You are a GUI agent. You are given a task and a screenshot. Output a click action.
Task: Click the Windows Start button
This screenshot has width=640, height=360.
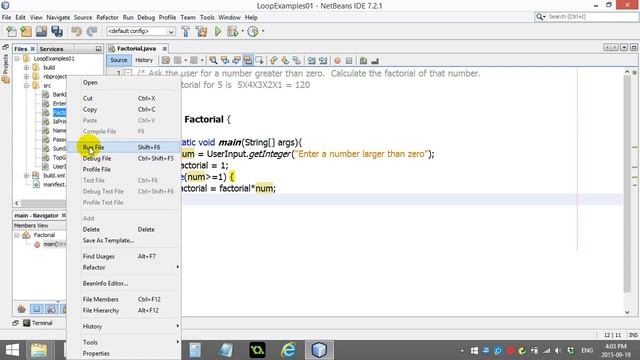12,350
